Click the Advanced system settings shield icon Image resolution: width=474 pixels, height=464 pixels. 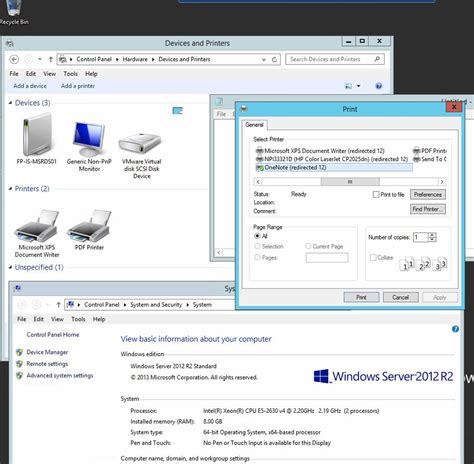point(19,375)
